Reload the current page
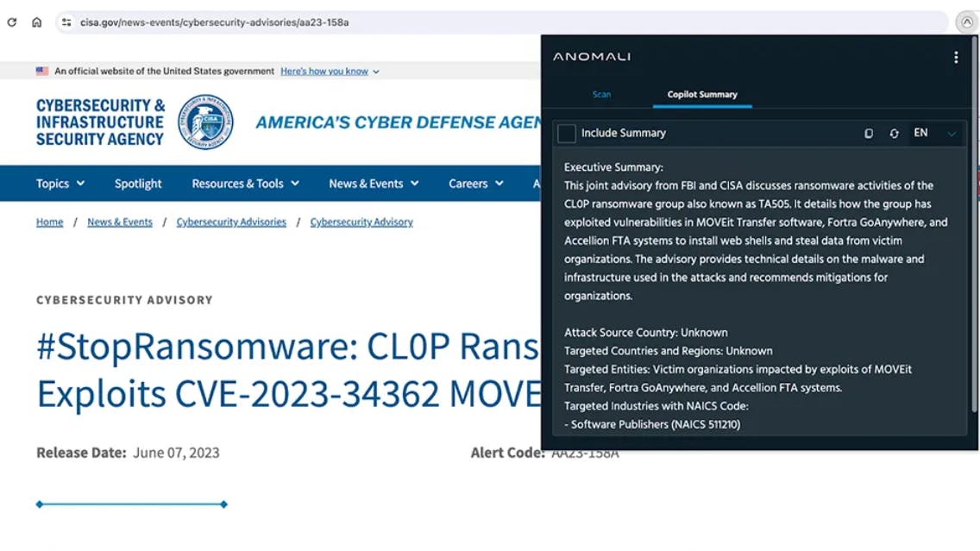 point(11,22)
